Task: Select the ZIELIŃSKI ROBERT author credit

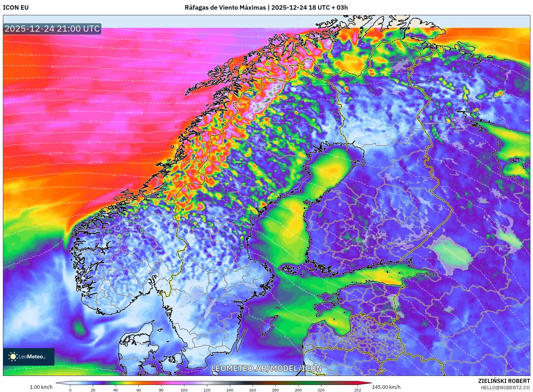Action: tap(504, 381)
